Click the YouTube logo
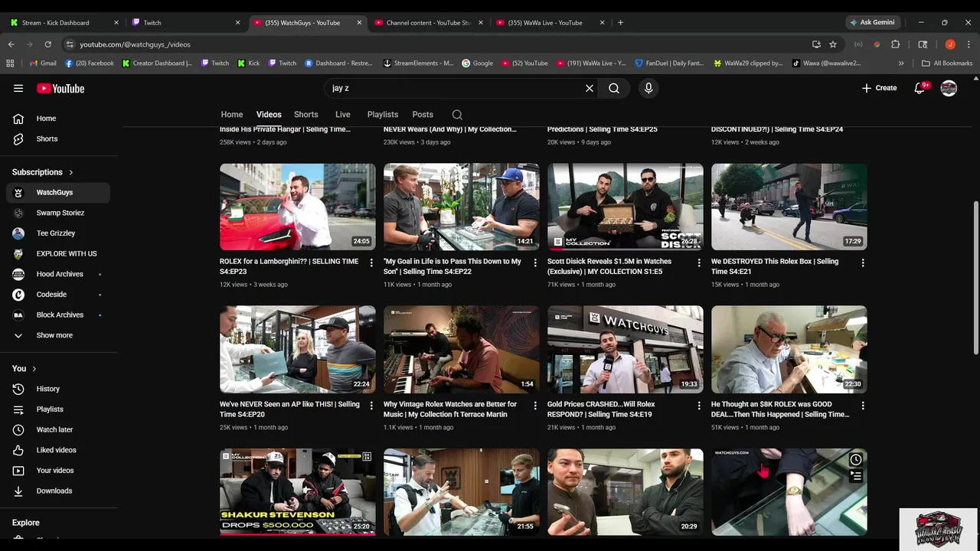The image size is (980, 551). [60, 88]
